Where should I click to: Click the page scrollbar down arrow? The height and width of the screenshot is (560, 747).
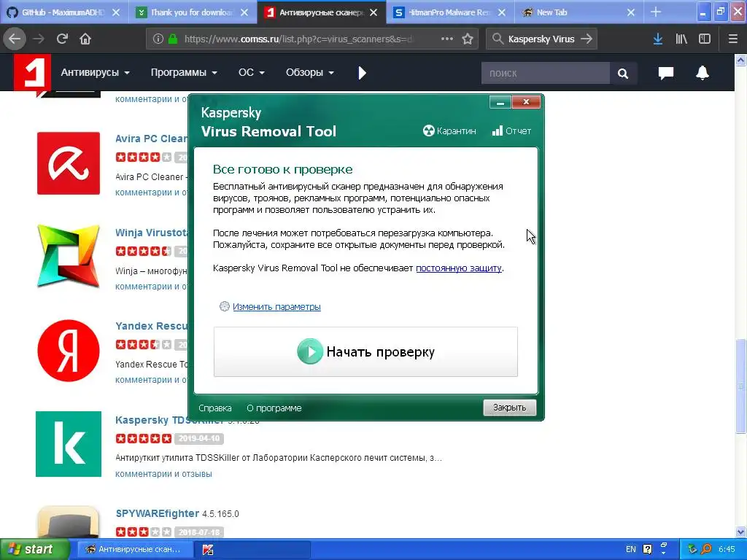pos(741,532)
